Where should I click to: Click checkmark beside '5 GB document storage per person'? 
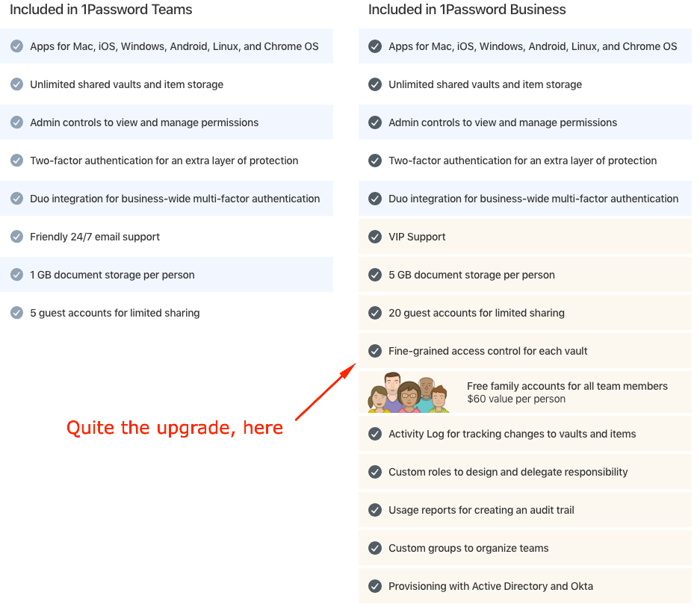(x=375, y=274)
